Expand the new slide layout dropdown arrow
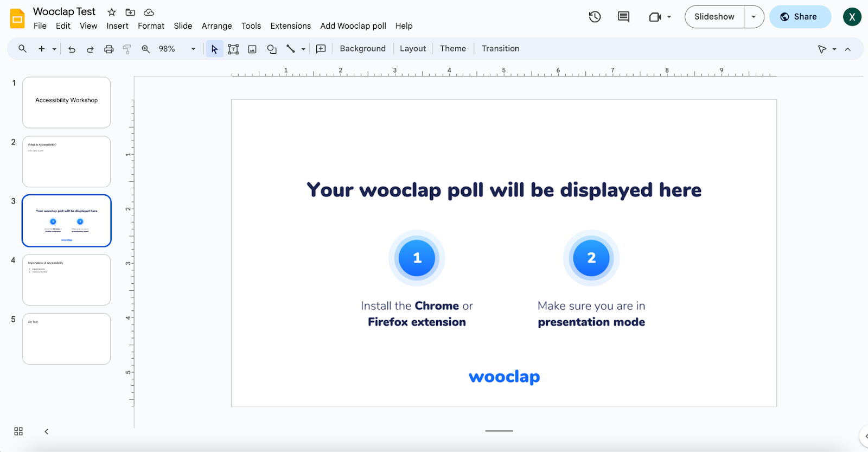This screenshot has width=868, height=452. tap(54, 49)
